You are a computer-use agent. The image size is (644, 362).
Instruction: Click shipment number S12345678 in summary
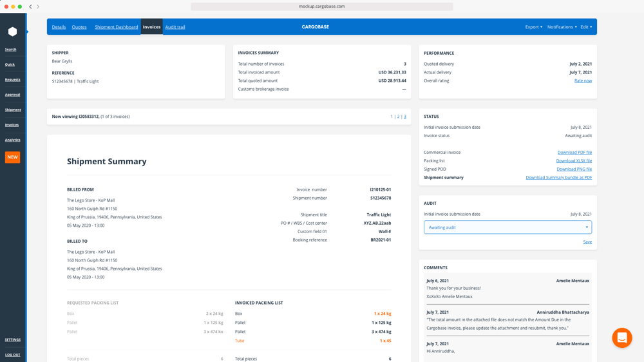coord(381,198)
